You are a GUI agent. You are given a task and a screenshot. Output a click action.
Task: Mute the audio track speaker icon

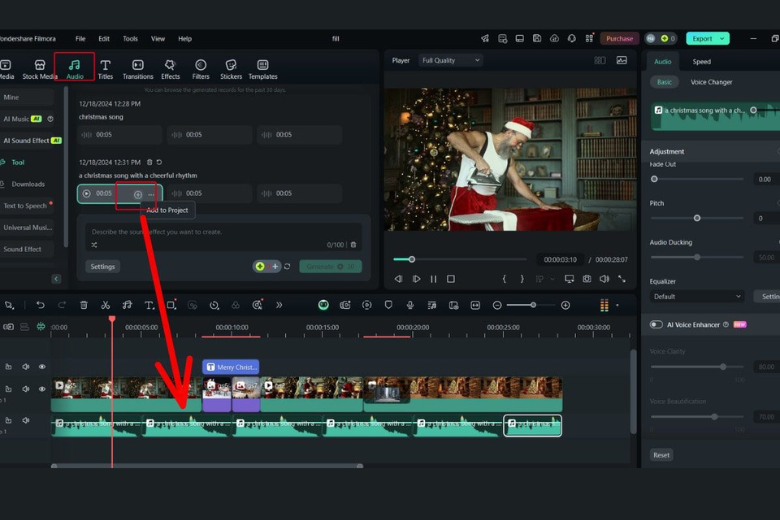[25, 420]
